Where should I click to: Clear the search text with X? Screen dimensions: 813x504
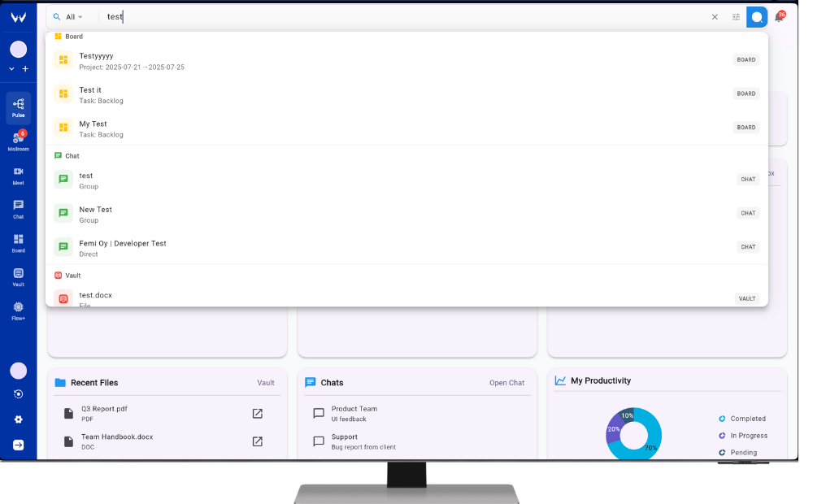click(715, 17)
